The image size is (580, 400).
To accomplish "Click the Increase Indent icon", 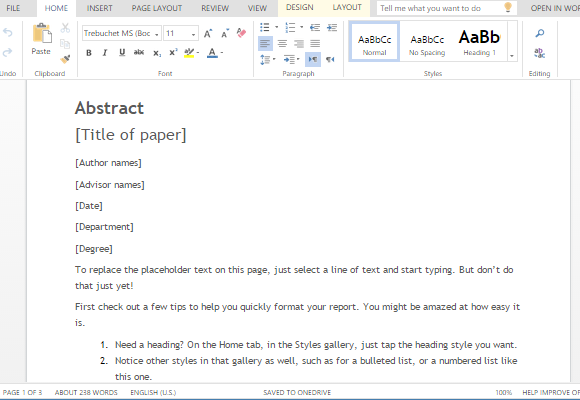I will [332, 27].
